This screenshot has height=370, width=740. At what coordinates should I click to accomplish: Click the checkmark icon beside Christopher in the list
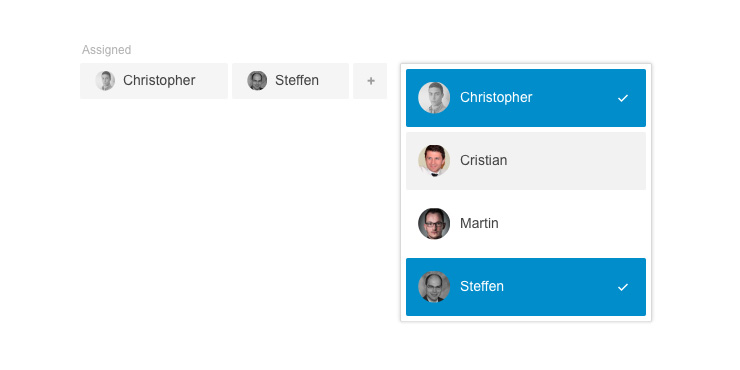point(623,98)
